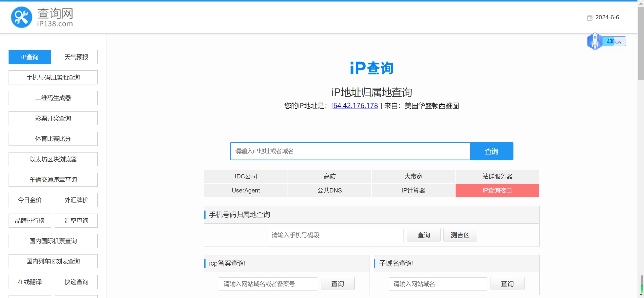Open the iP查询 sidebar tab
The height and width of the screenshot is (298, 644).
tap(30, 57)
